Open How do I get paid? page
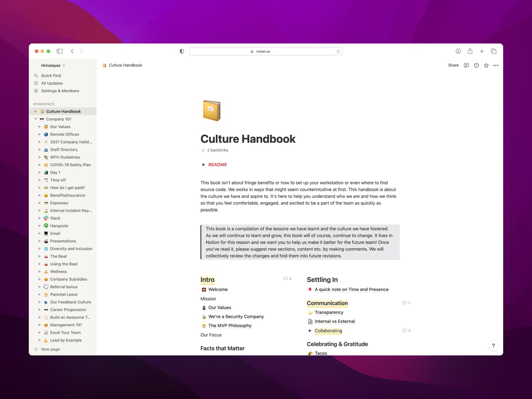 click(x=67, y=188)
